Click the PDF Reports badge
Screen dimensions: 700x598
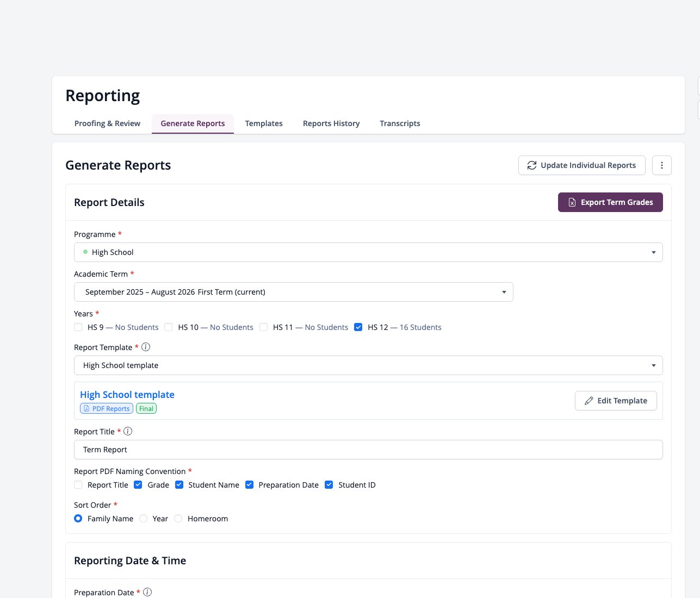tap(107, 408)
